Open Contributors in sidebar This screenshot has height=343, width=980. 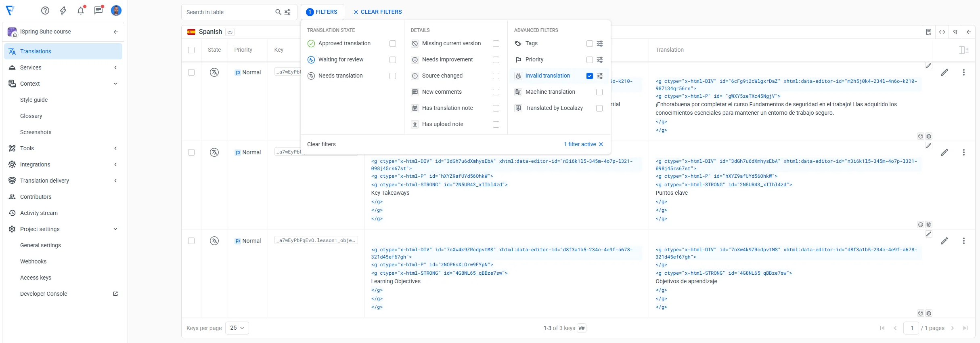point(36,197)
